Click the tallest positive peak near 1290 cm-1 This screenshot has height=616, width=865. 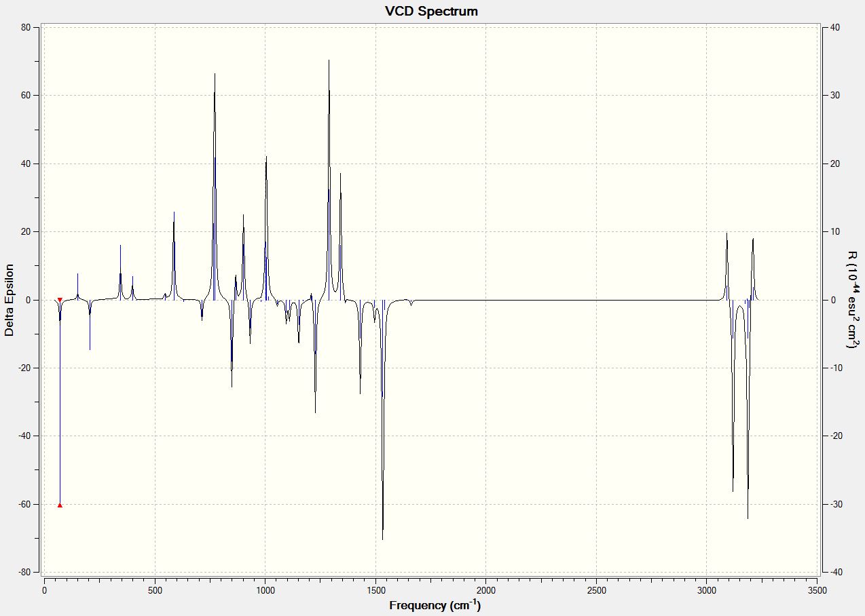(x=329, y=60)
